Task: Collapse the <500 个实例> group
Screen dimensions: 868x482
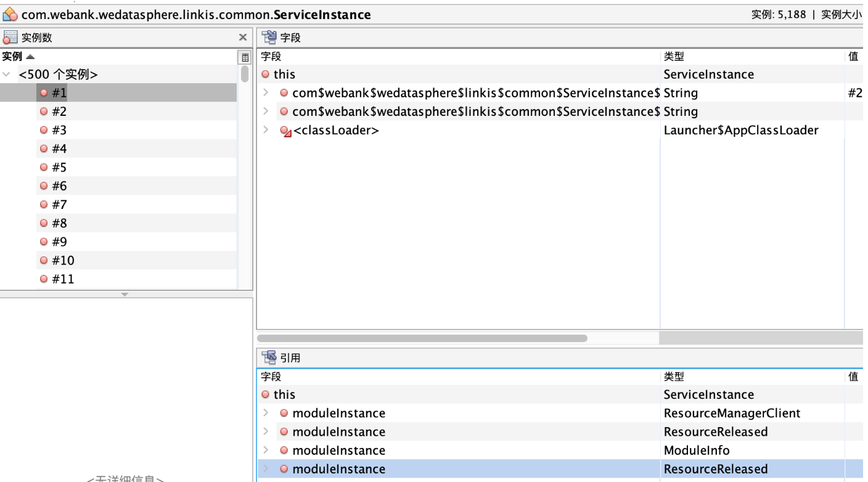Action: (x=7, y=75)
